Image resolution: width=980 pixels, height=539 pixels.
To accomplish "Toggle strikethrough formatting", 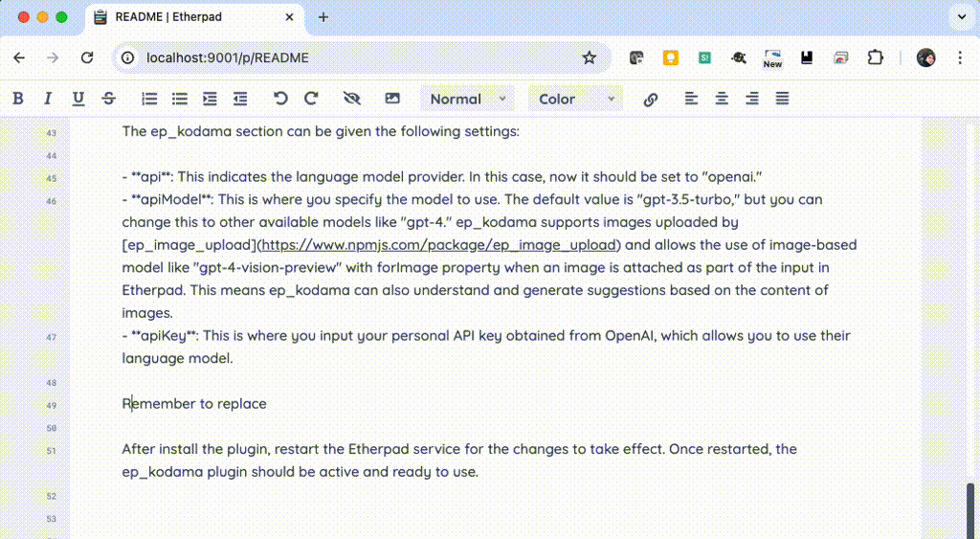I will (x=109, y=99).
